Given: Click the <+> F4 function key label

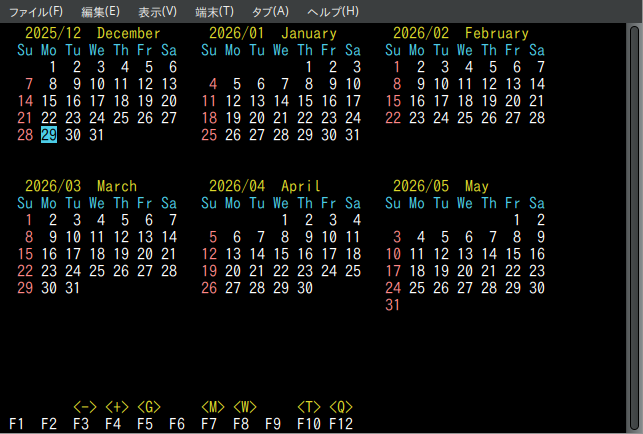Looking at the screenshot, I should click(x=116, y=407).
